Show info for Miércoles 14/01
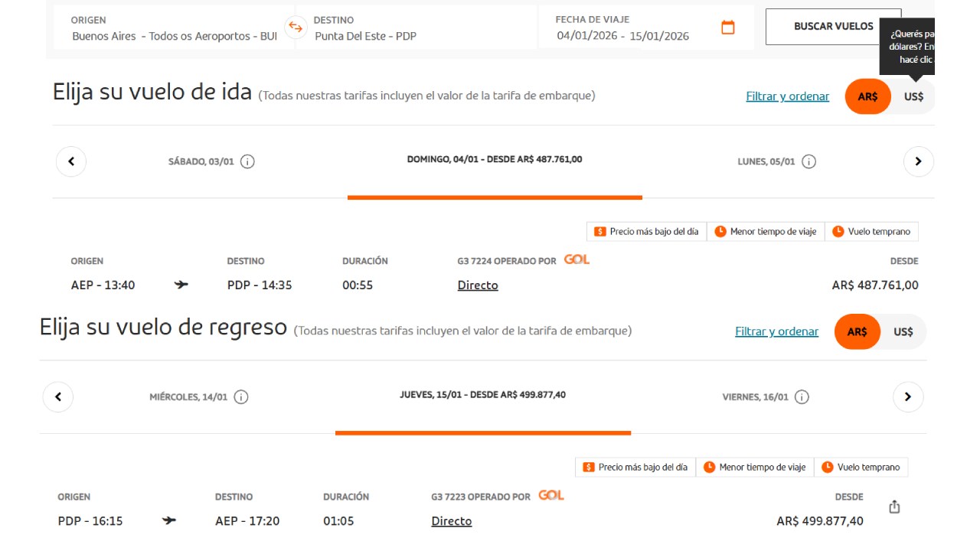Image resolution: width=980 pixels, height=551 pixels. [241, 397]
